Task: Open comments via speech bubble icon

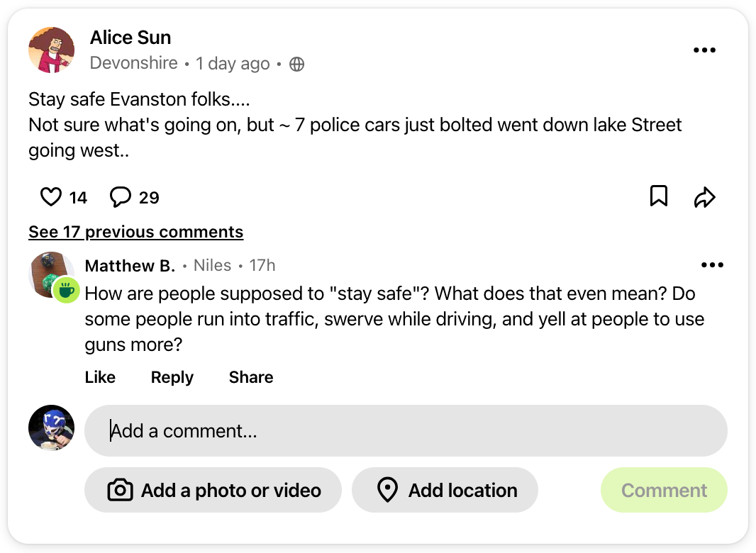Action: [121, 196]
